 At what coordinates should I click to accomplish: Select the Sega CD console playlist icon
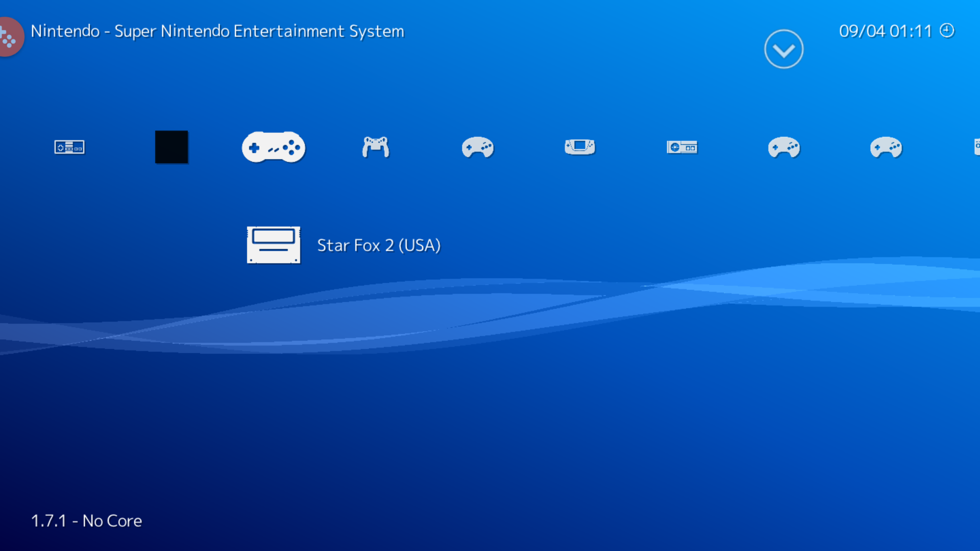682,147
